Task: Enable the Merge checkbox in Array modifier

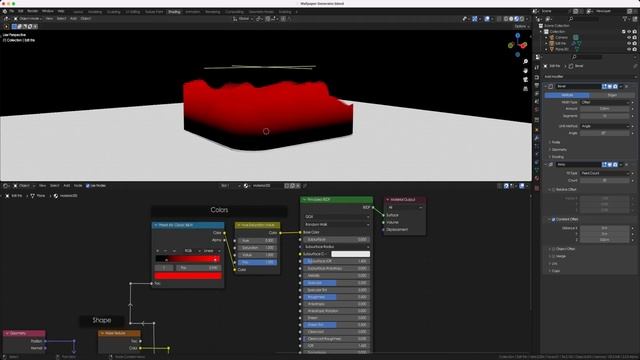Action: point(554,256)
